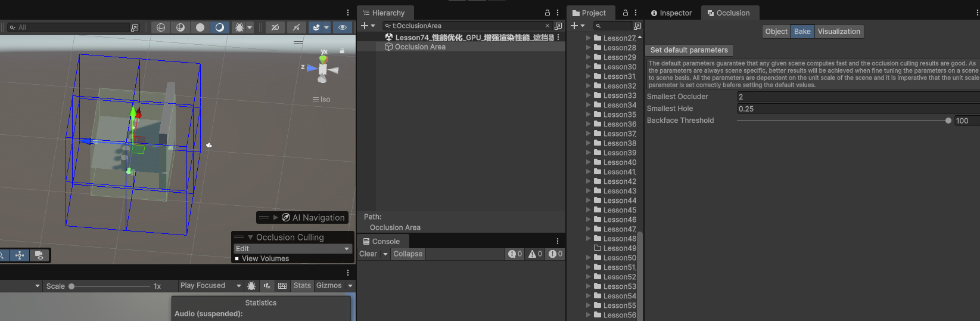980x321 pixels.
Task: Click the Smallest Occluder input field
Action: (x=858, y=97)
